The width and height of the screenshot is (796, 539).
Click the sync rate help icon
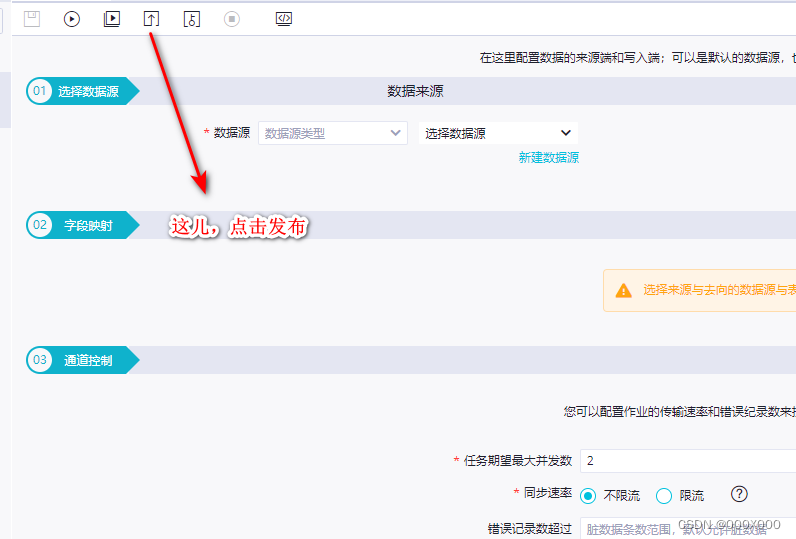click(739, 494)
